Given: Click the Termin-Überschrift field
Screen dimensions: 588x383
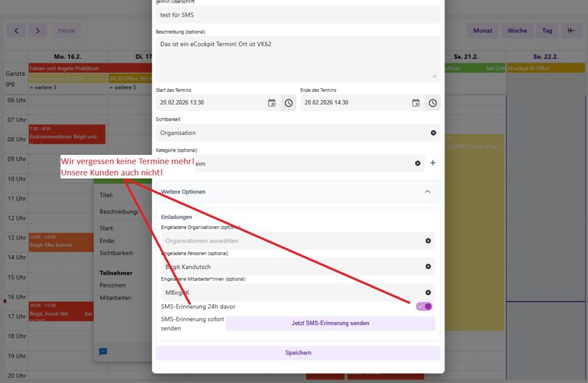Looking at the screenshot, I should pos(298,15).
